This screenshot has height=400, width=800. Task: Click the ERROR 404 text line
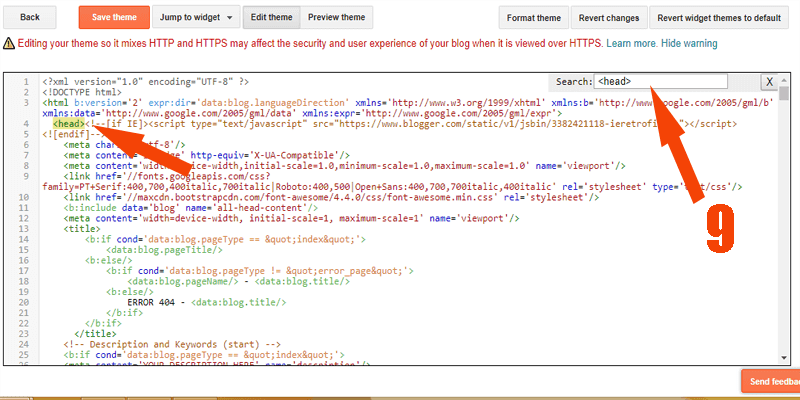click(x=207, y=302)
